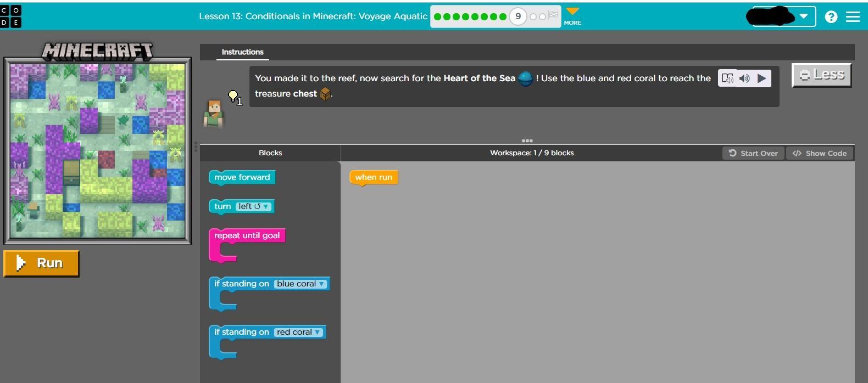Image resolution: width=868 pixels, height=383 pixels.
Task: Open the turn direction dropdown
Action: (254, 207)
